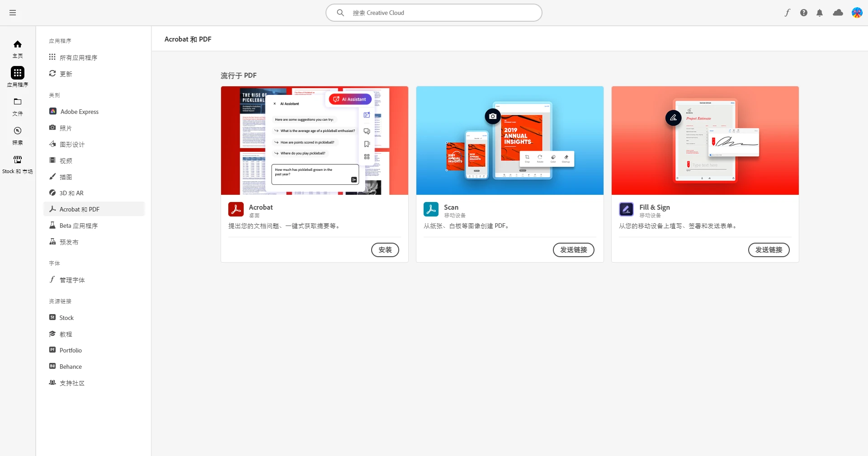The image size is (868, 456).
Task: Open the 图形设计 category
Action: point(94,144)
